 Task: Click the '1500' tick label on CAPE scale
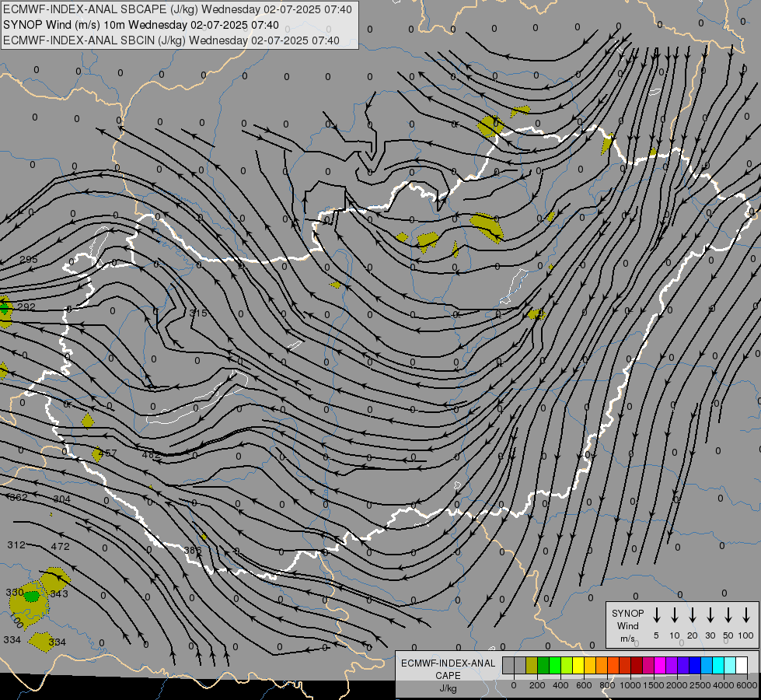tap(653, 685)
